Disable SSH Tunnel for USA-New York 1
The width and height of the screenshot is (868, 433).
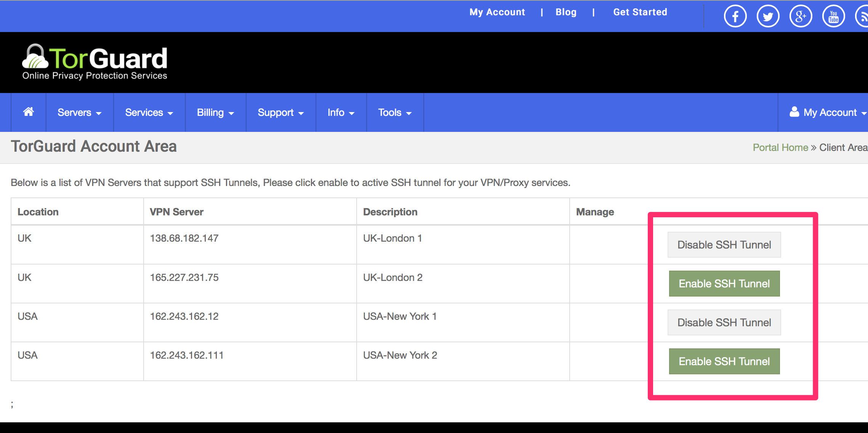tap(724, 322)
